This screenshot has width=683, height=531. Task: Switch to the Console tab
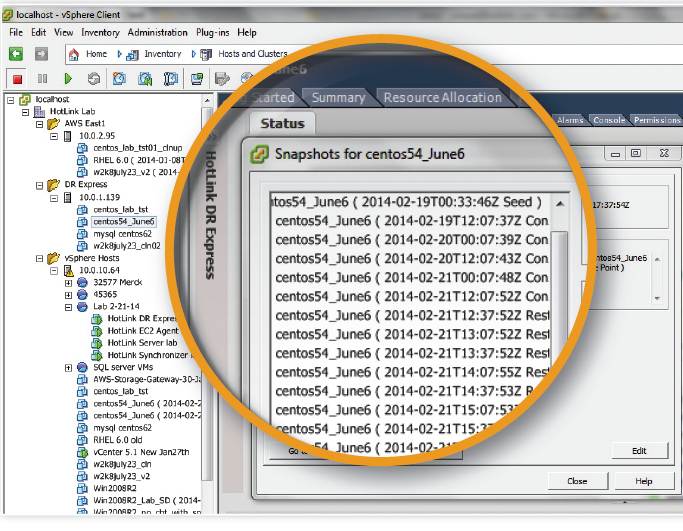tap(609, 120)
